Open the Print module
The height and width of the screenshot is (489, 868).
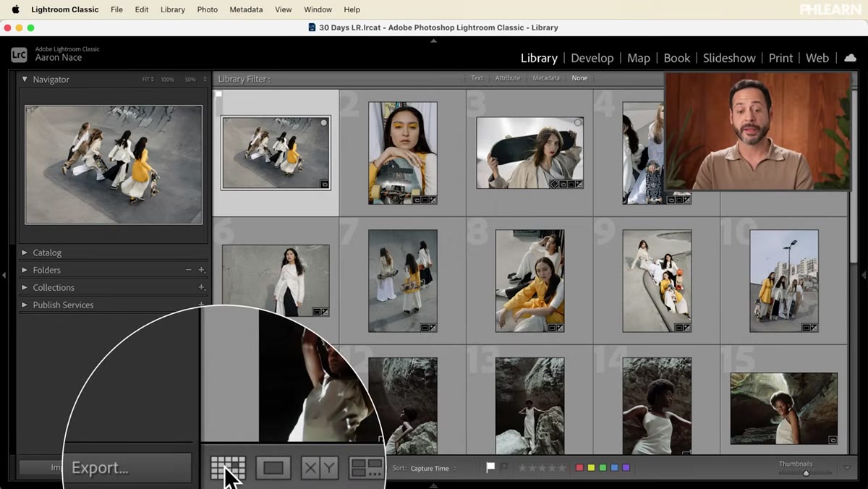tap(780, 58)
